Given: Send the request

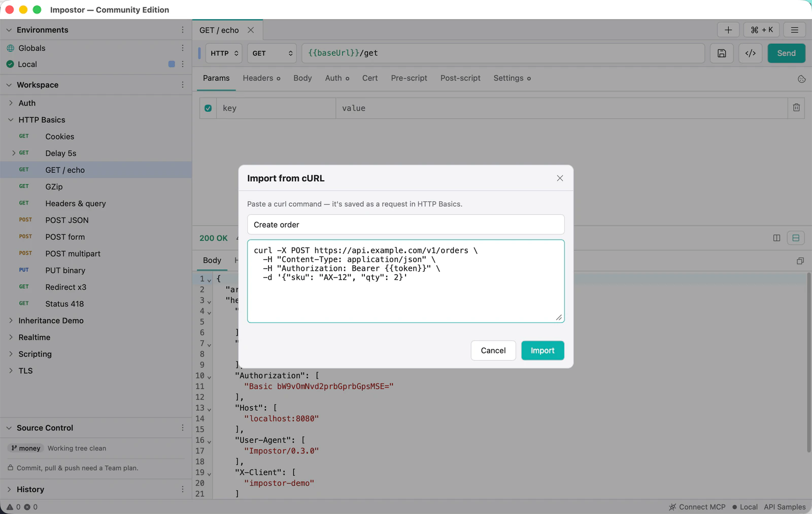Looking at the screenshot, I should [786, 53].
